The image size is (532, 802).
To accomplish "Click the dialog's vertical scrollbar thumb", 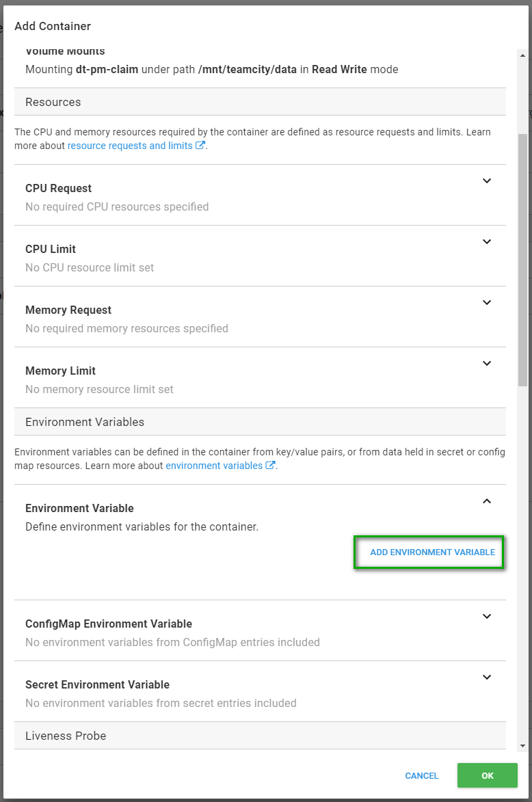I will click(x=522, y=260).
